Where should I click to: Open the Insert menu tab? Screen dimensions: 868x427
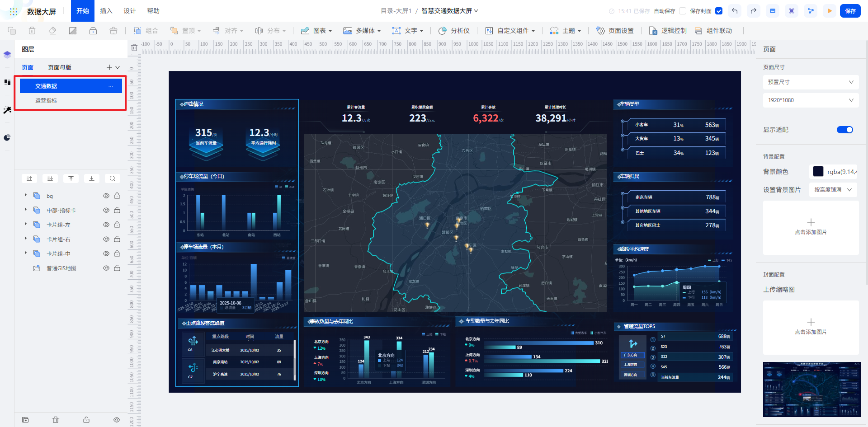click(106, 11)
